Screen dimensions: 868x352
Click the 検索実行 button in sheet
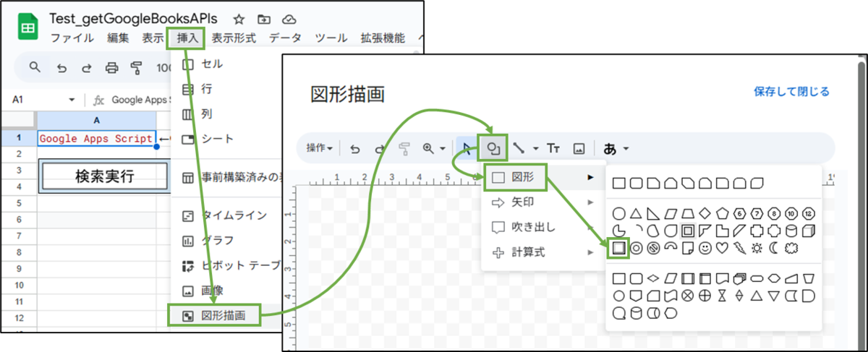pos(106,176)
